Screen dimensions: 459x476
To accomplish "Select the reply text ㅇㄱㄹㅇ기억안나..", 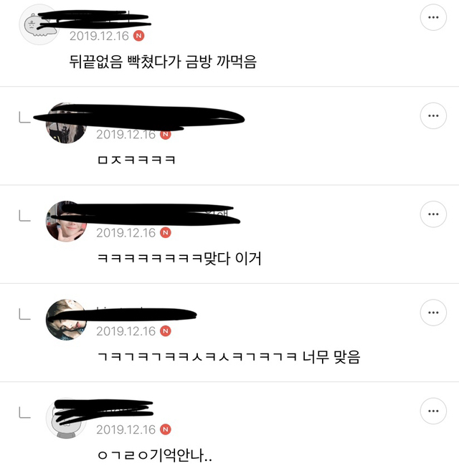I will (x=155, y=455).
